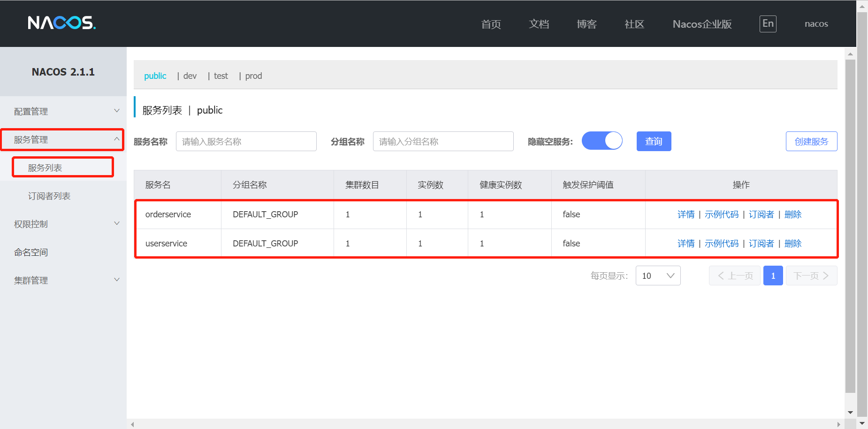
Task: Click the 触发保护阈值 column header
Action: click(588, 184)
